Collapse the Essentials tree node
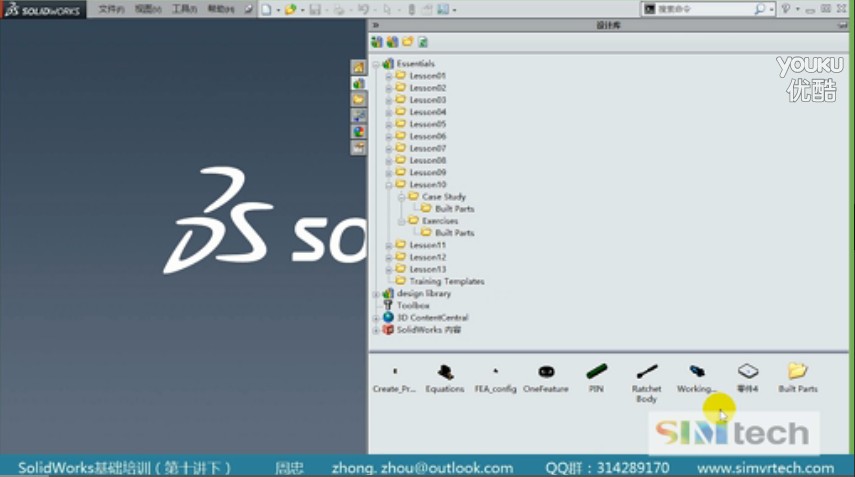 (376, 64)
